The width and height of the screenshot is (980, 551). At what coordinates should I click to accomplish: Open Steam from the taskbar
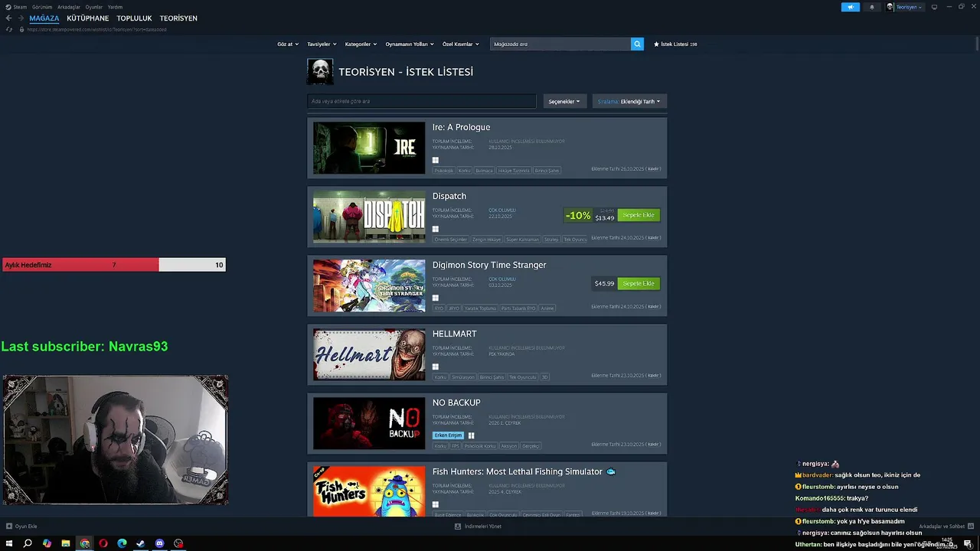(x=141, y=543)
